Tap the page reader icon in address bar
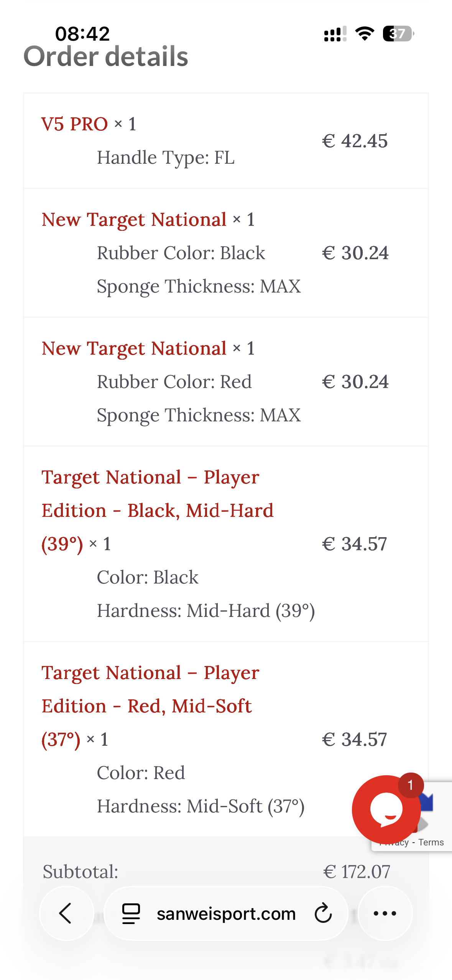This screenshot has width=452, height=980. [x=131, y=913]
